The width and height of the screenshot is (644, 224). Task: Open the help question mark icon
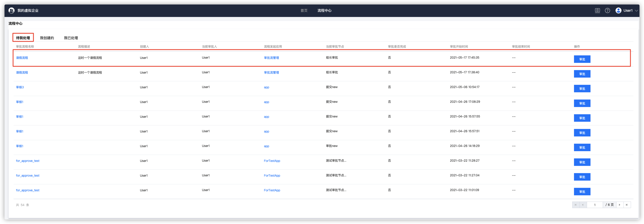(x=607, y=10)
